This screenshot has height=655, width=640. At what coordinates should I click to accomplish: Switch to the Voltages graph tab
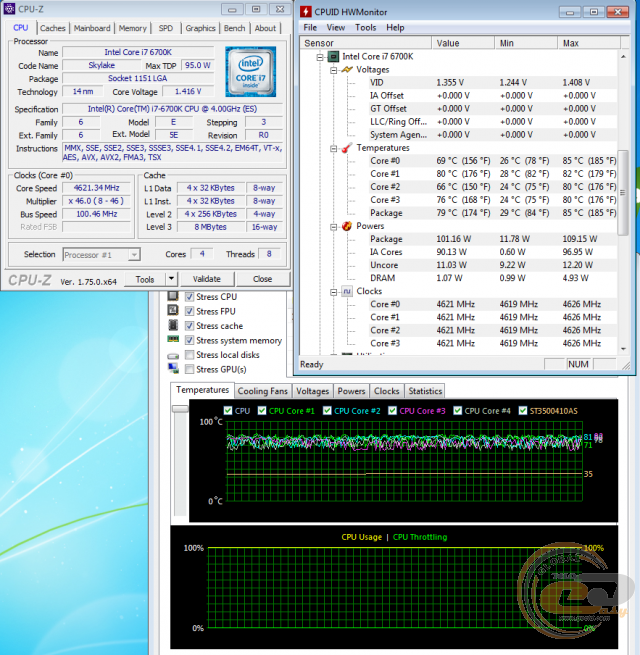coord(312,391)
